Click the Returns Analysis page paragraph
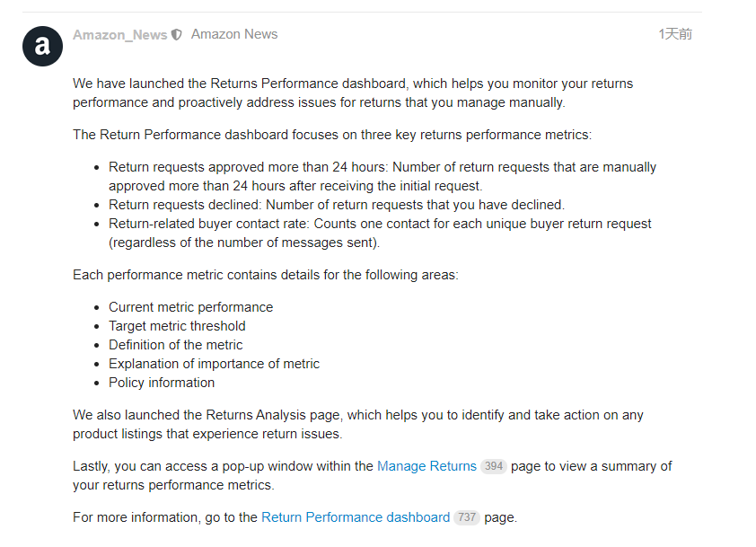756x547 pixels. [357, 424]
